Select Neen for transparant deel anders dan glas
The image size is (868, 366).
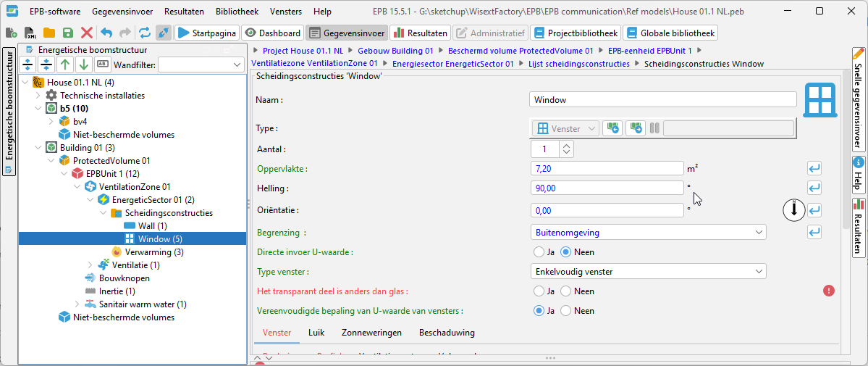pyautogui.click(x=567, y=291)
